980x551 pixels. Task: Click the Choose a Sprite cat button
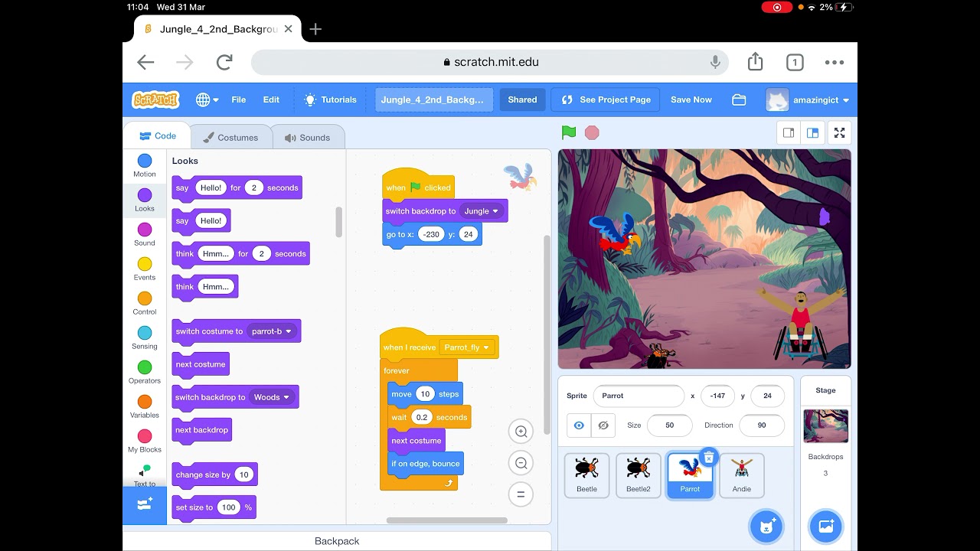click(766, 527)
